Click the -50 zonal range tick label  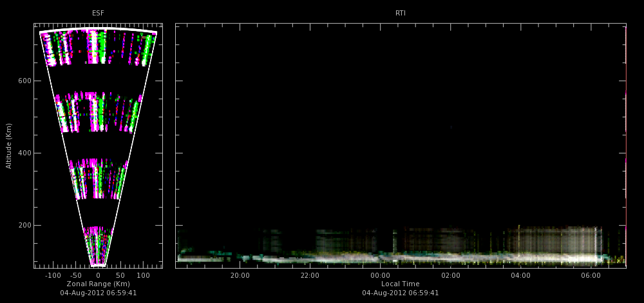coord(75,275)
